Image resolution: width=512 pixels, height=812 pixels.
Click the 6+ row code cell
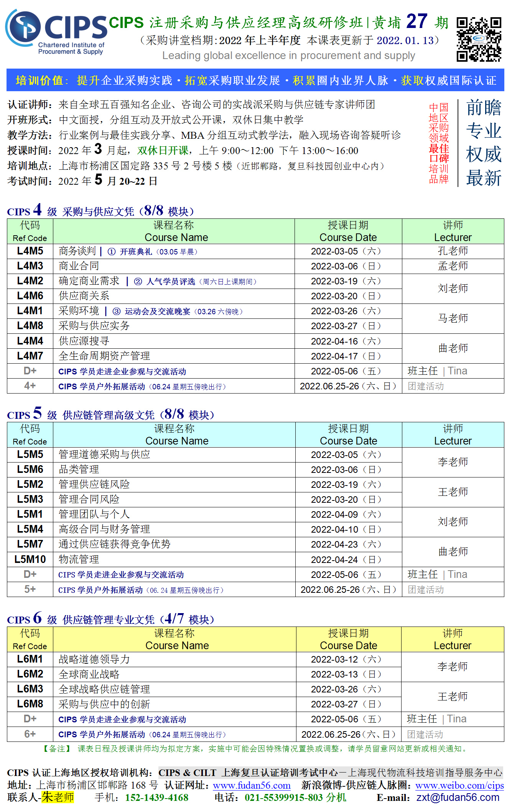point(30,734)
